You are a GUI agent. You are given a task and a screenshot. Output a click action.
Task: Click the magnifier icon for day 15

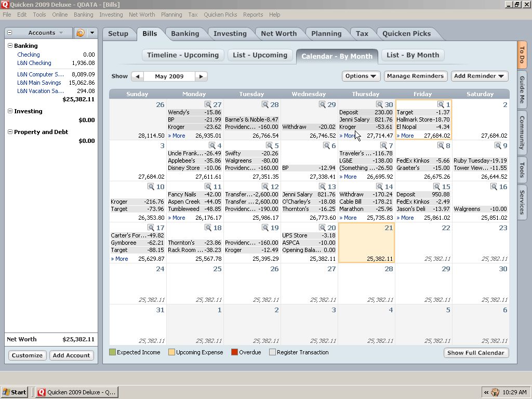[436, 187]
